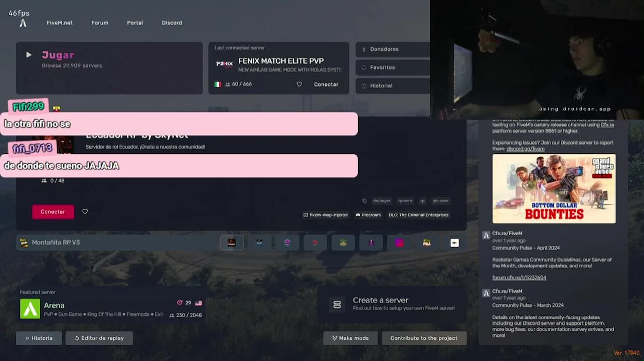
Task: Select the green and yellow server icon
Action: (x=343, y=243)
